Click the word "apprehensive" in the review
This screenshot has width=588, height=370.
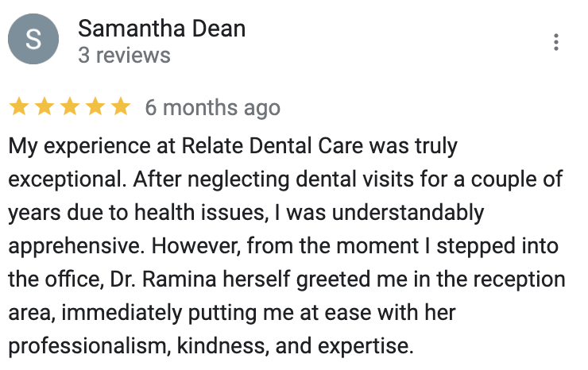coord(70,247)
